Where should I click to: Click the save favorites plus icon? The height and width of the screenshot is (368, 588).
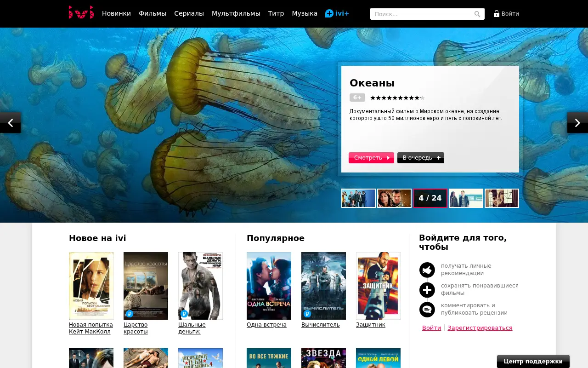427,290
